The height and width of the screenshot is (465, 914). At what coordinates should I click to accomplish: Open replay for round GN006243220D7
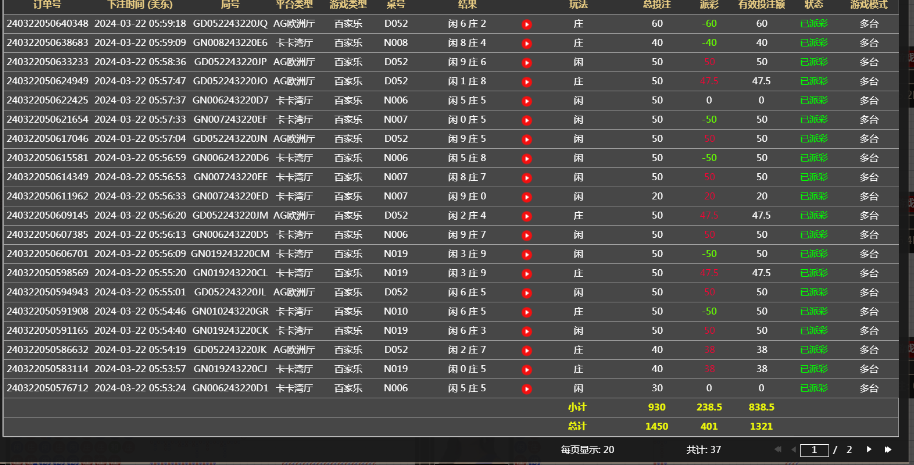click(x=526, y=100)
